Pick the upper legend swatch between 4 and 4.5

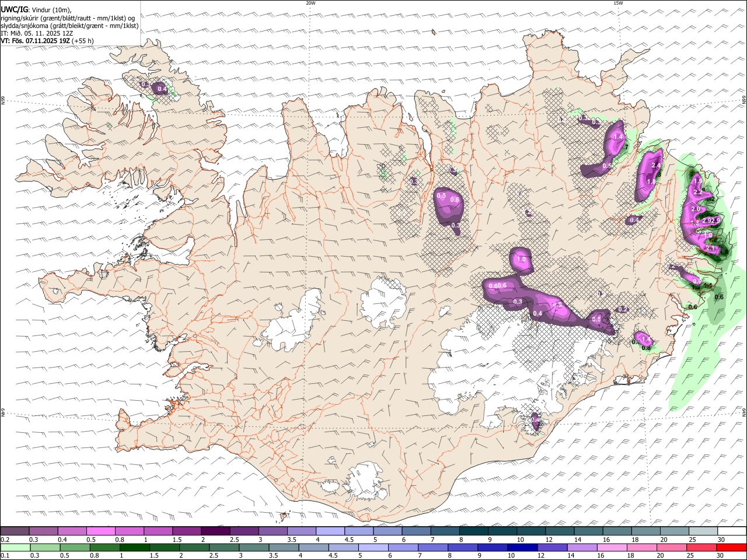coord(330,531)
